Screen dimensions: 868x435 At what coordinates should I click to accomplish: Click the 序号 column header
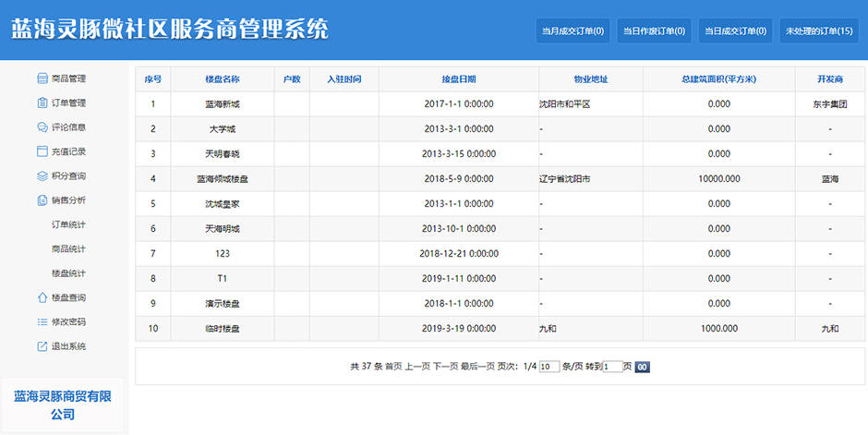pos(152,79)
